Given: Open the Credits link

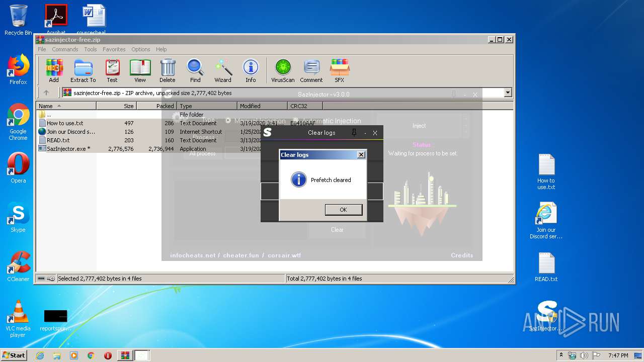Looking at the screenshot, I should [x=462, y=255].
